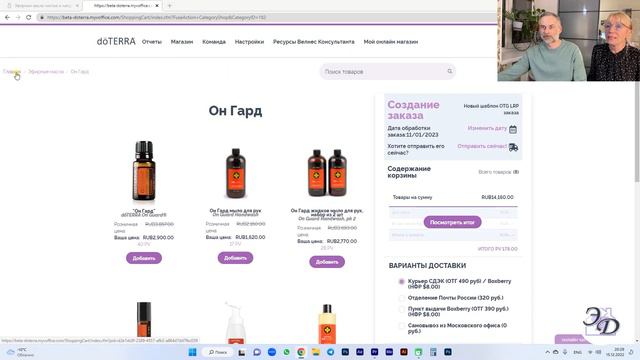Select Пункт выдачи Boxberry delivery option
This screenshot has height=360, width=640.
coord(402,309)
